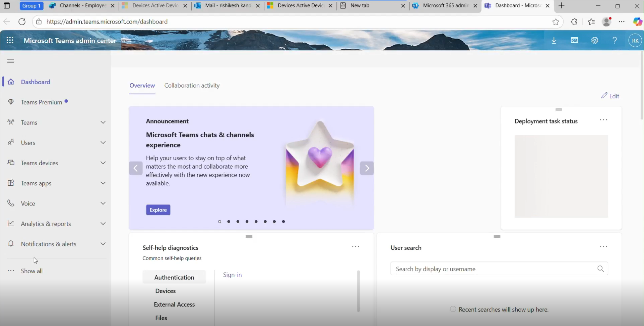Screen dimensions: 644x326
Task: Select Devices in self-help diagnostics
Action: [x=165, y=291]
